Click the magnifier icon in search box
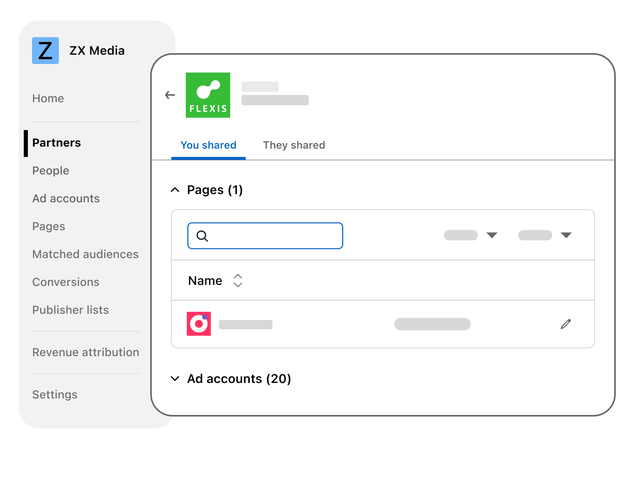 (202, 236)
